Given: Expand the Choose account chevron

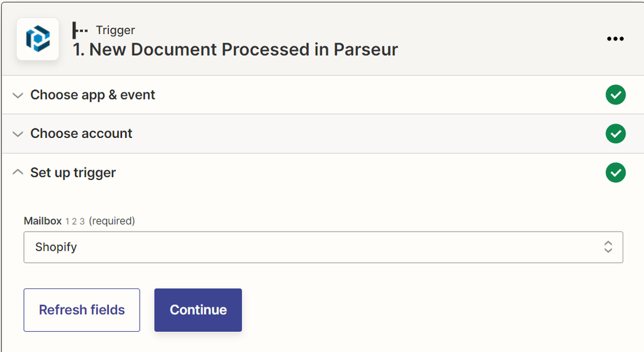Looking at the screenshot, I should [18, 134].
